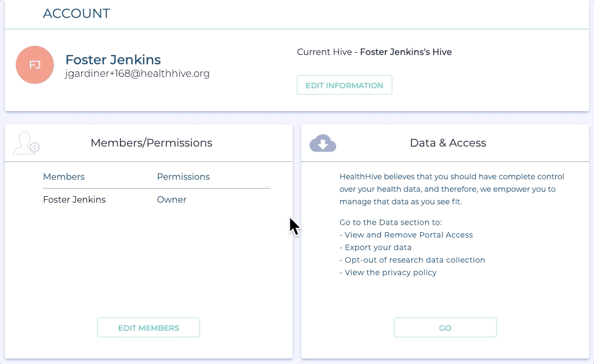Click the members silhouette icon

tap(26, 143)
